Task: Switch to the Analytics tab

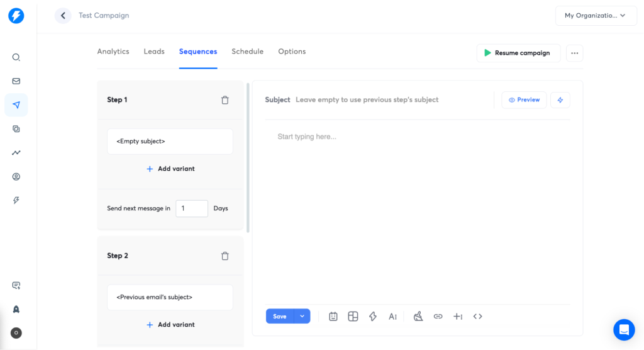Action: (x=113, y=52)
